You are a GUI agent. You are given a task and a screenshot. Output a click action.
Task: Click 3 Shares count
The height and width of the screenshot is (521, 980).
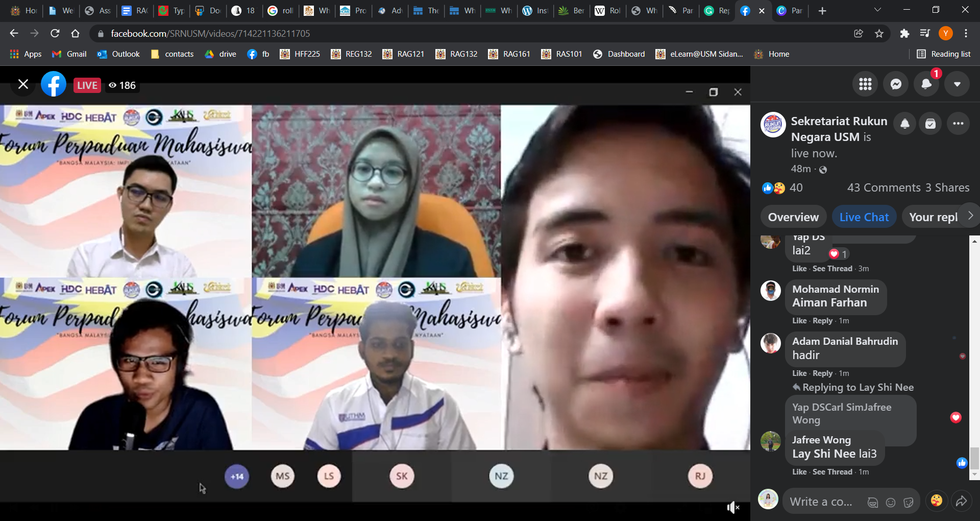coord(947,187)
